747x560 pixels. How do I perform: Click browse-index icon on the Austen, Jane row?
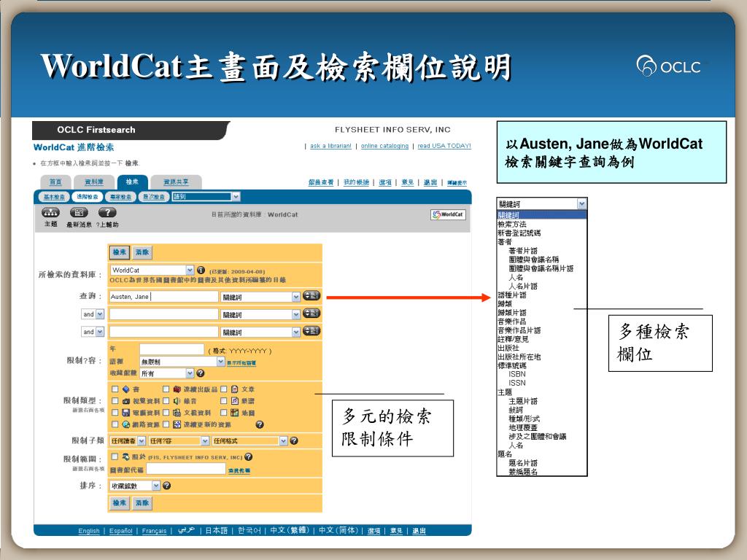(x=311, y=296)
